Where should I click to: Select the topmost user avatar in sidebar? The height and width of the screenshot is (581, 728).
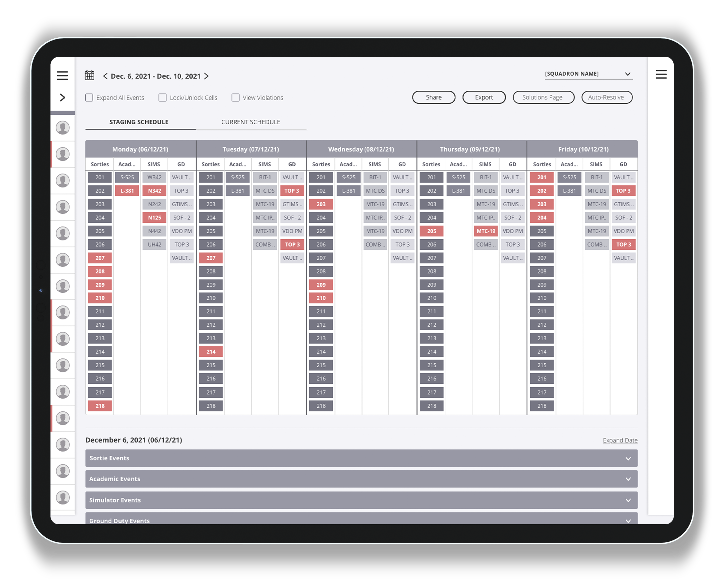tap(63, 128)
